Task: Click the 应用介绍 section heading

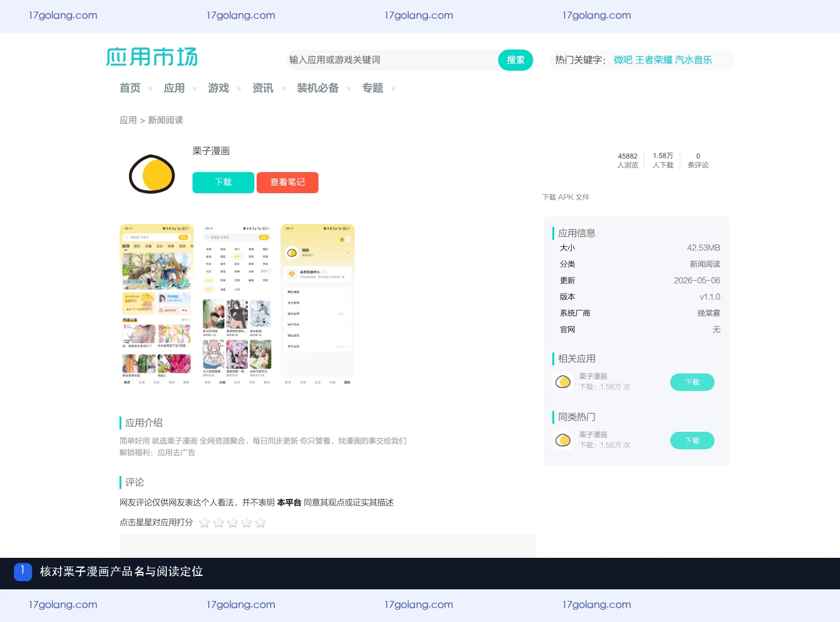Action: coord(143,423)
